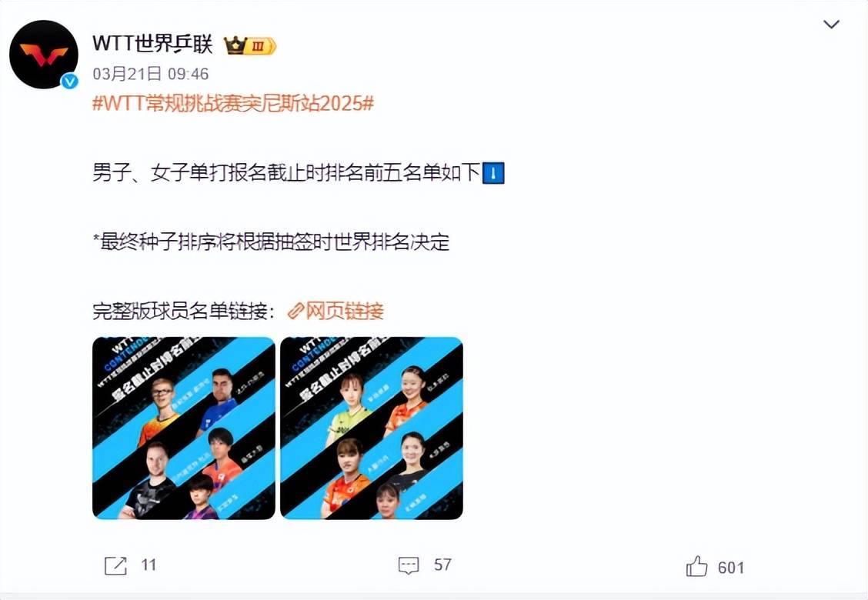The width and height of the screenshot is (868, 600).
Task: Click the crown membership level badge
Action: click(249, 45)
